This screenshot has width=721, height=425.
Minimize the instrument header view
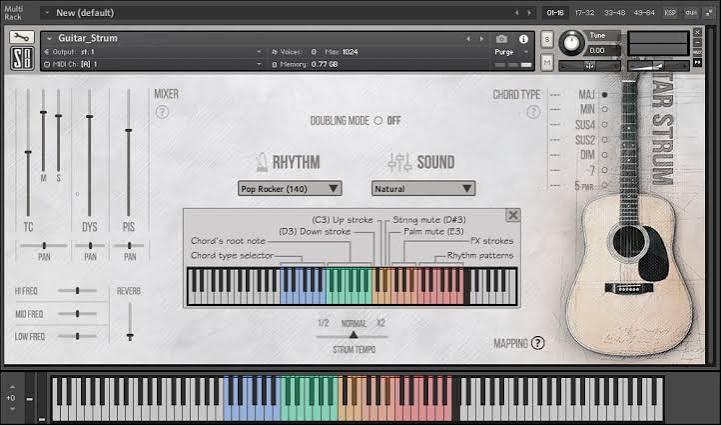[x=698, y=43]
